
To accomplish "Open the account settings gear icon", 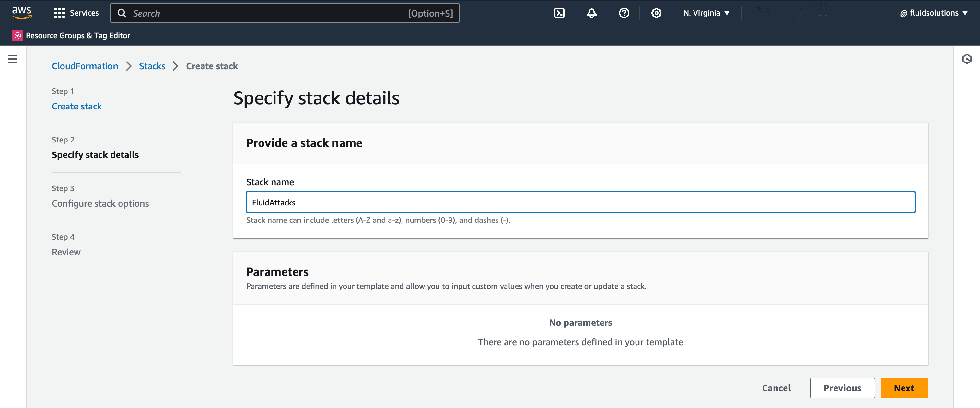I will (x=656, y=13).
